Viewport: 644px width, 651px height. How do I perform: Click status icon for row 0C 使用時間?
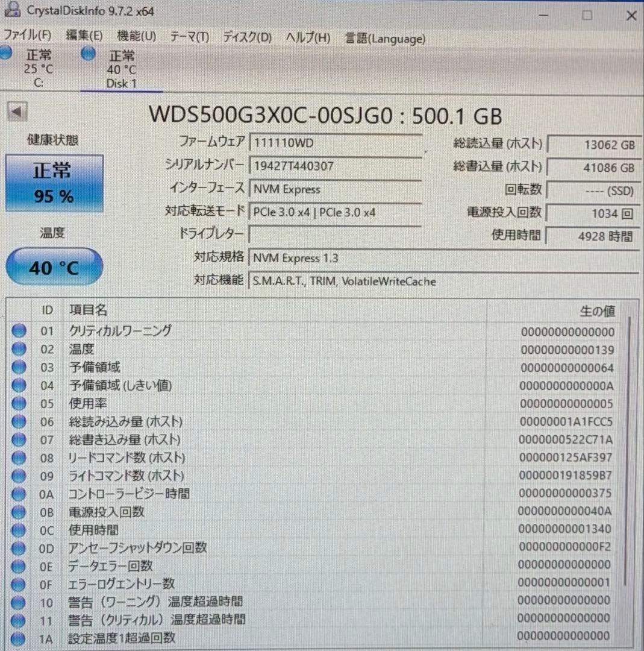coord(19,530)
